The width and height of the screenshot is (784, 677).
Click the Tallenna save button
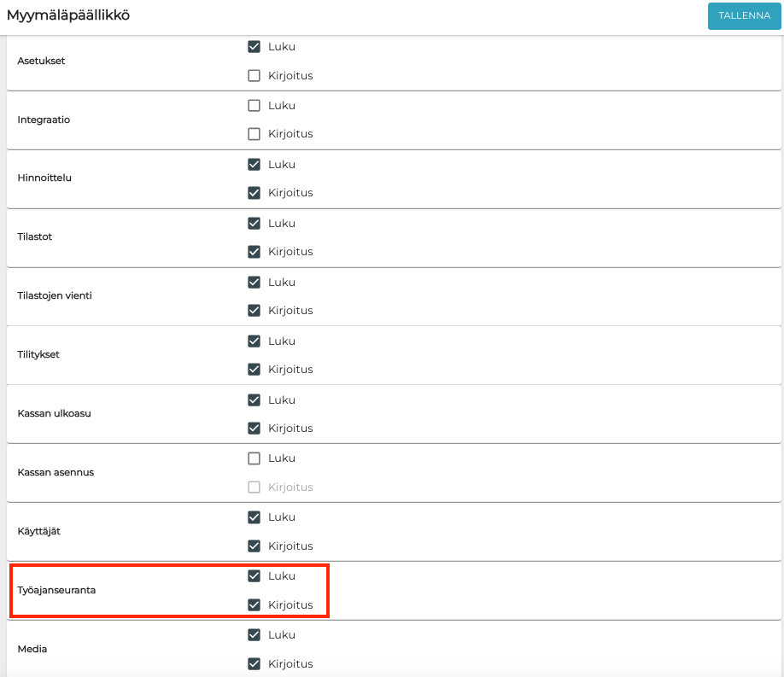point(744,15)
